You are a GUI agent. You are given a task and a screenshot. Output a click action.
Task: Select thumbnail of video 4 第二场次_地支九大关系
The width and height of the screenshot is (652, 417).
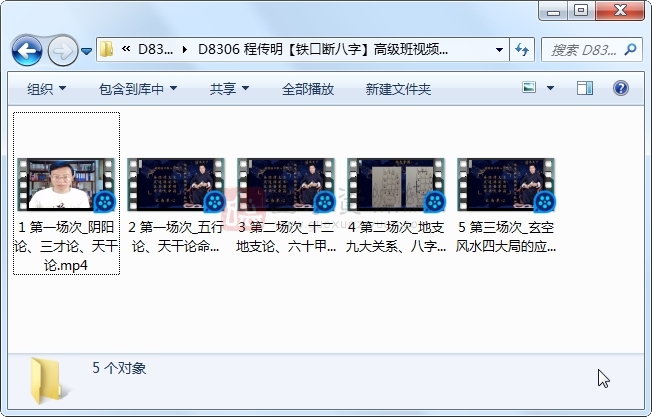396,184
